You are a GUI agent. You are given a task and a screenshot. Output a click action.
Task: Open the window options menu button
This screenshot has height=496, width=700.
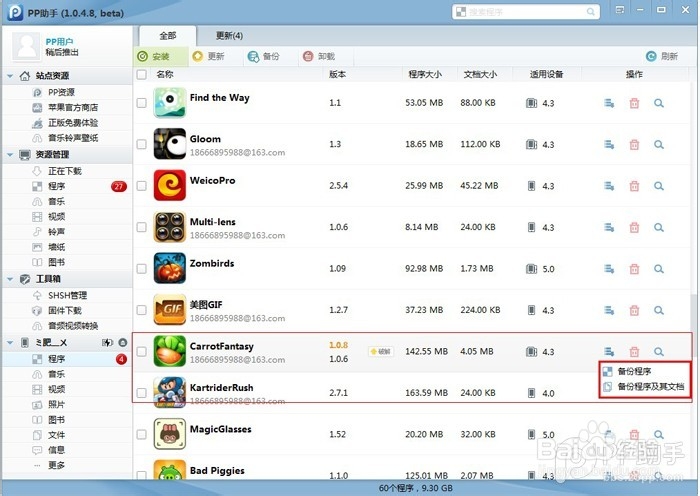pyautogui.click(x=620, y=10)
